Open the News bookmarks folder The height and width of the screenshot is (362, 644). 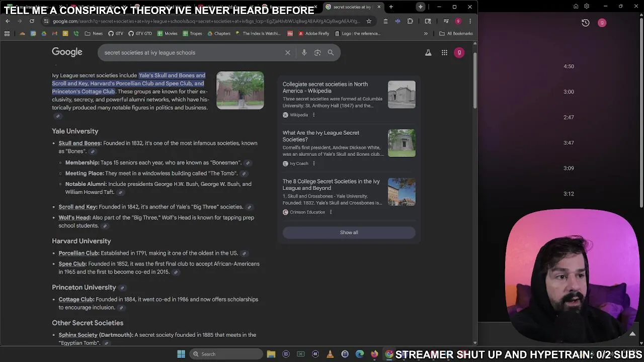(94, 34)
